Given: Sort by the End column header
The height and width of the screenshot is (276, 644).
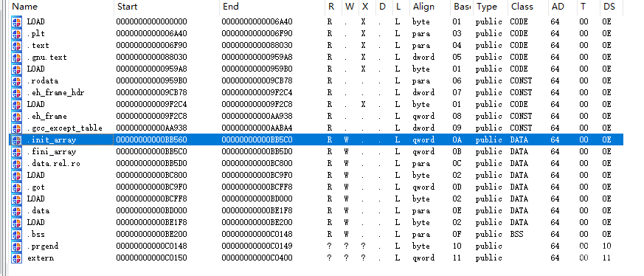Looking at the screenshot, I should point(231,7).
